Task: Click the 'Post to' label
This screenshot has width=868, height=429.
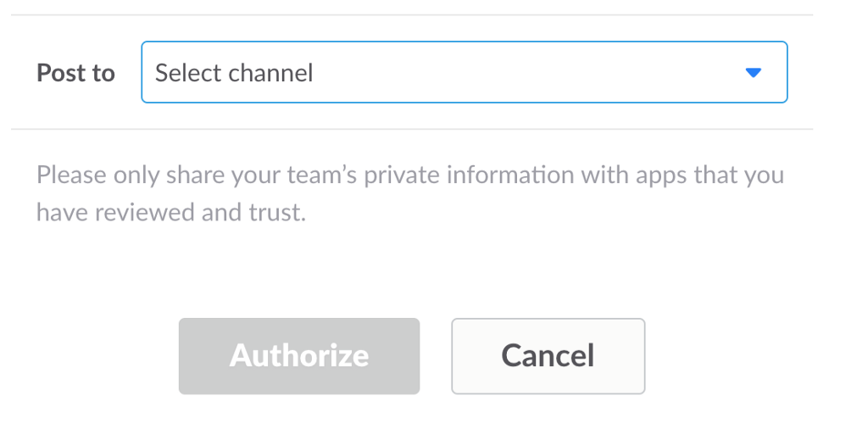Action: 75,73
